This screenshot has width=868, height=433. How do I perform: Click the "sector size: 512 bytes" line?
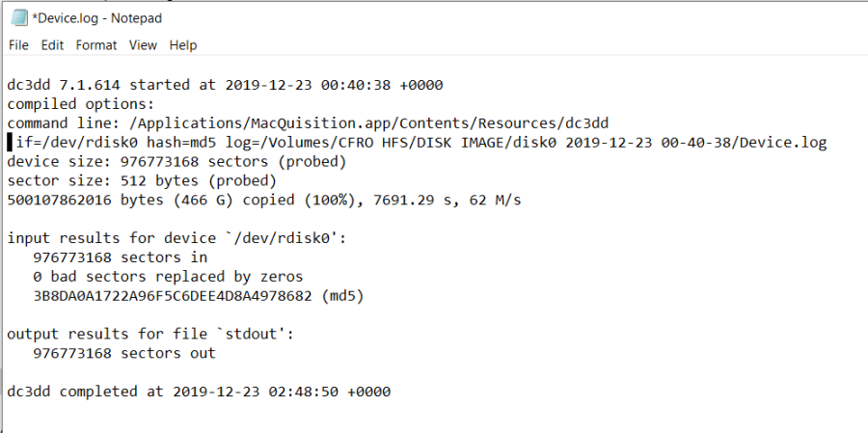point(146,180)
